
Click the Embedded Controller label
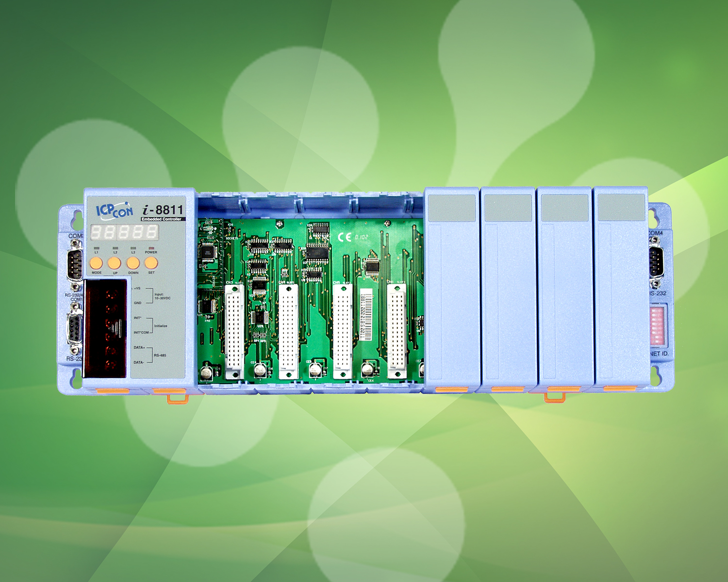[163, 219]
